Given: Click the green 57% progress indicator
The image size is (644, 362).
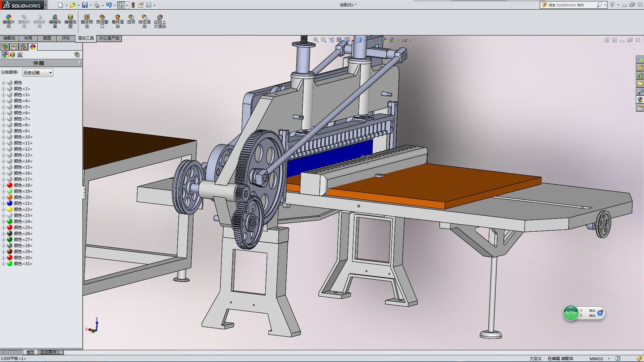Looking at the screenshot, I should 570,313.
